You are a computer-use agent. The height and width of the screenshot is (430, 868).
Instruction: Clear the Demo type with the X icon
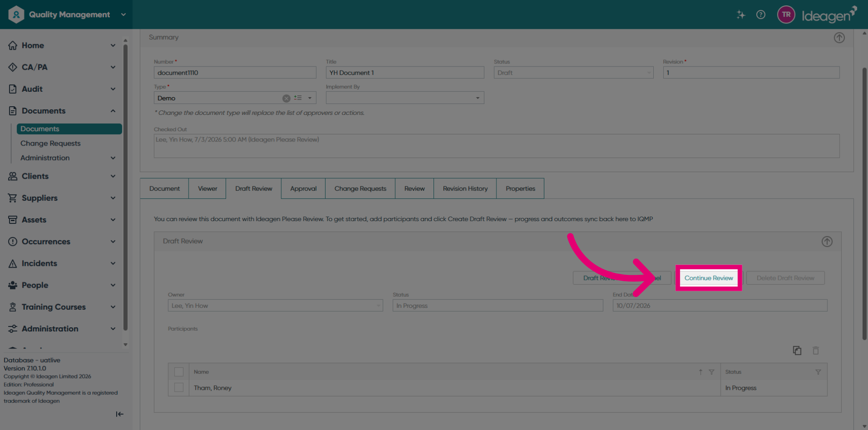tap(286, 98)
